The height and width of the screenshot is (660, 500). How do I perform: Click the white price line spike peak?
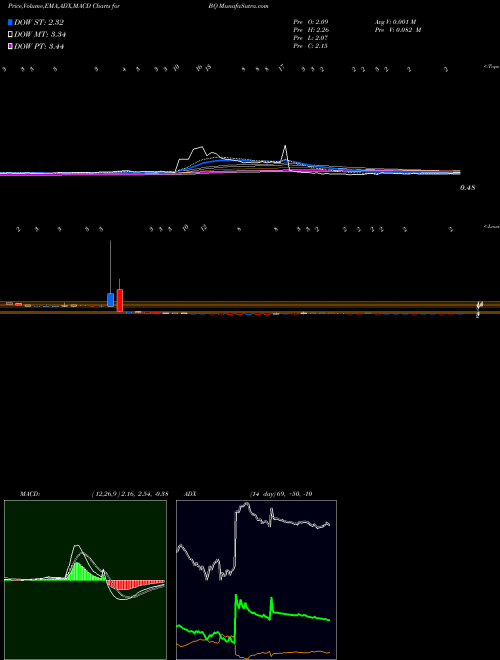point(285,146)
